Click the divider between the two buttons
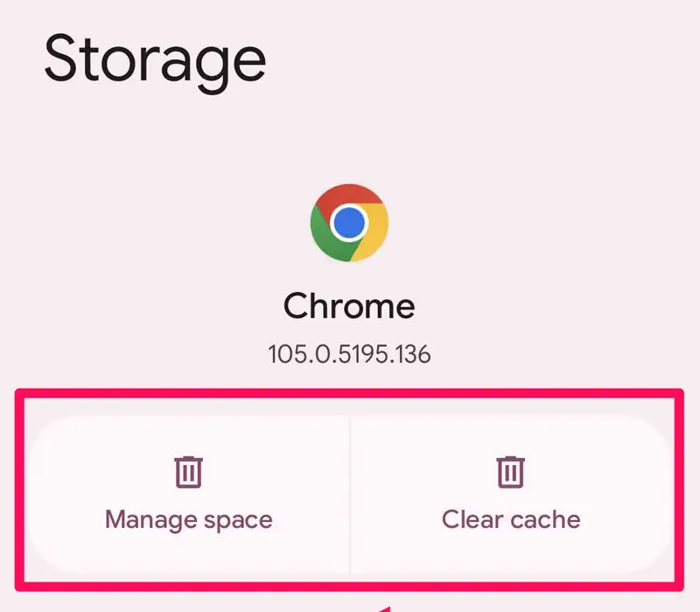Image resolution: width=700 pixels, height=612 pixels. 350,494
